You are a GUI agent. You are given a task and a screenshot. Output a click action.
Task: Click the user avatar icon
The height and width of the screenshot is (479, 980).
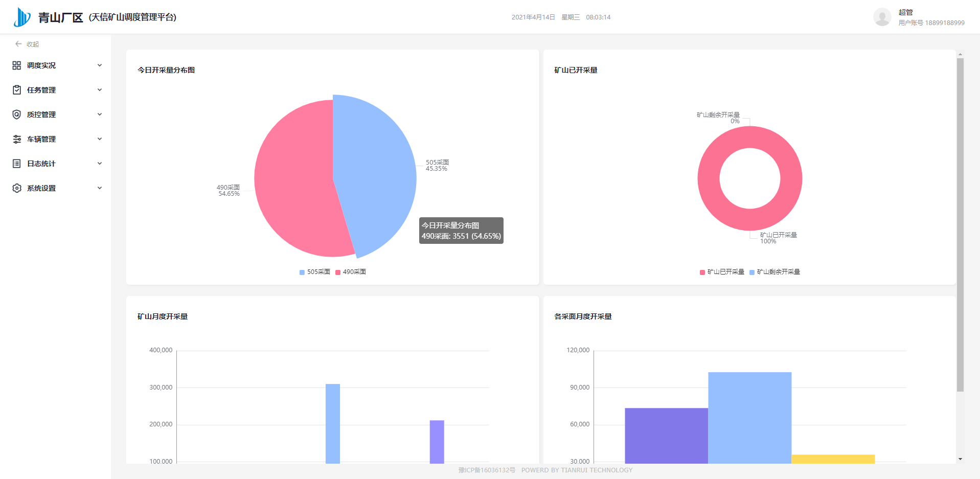pyautogui.click(x=882, y=17)
